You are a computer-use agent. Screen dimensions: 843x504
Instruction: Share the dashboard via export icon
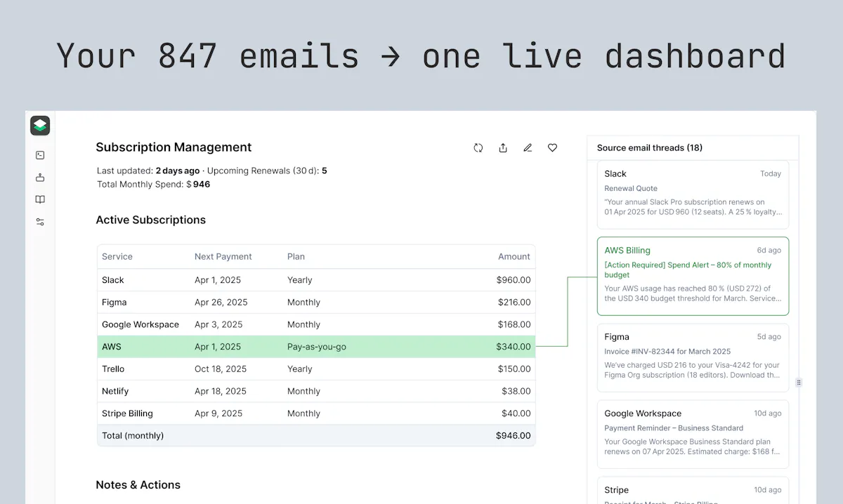[x=503, y=147]
